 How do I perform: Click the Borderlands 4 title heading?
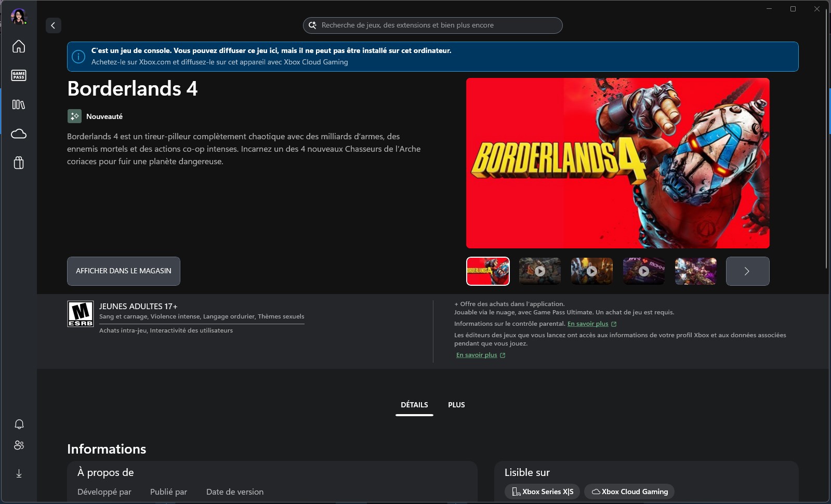click(x=133, y=89)
